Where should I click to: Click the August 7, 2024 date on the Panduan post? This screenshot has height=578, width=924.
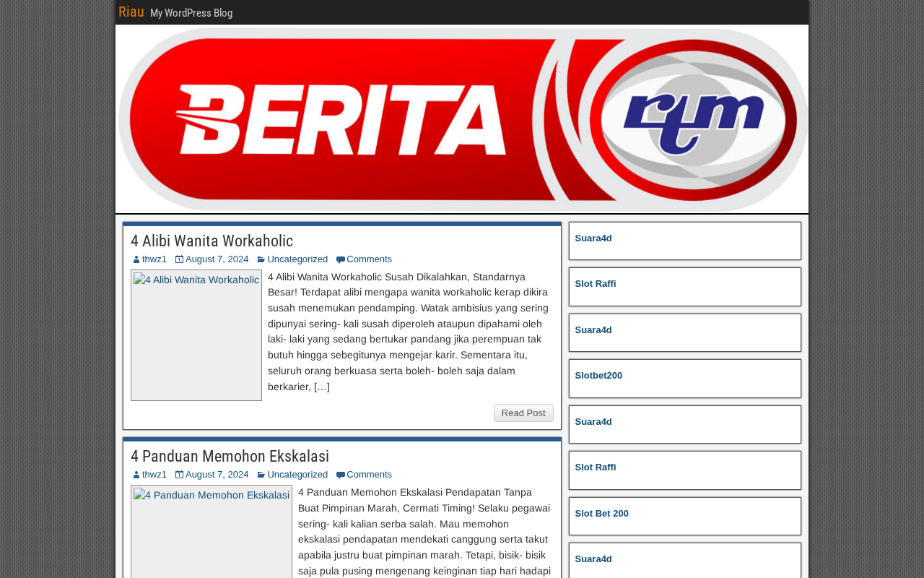217,475
